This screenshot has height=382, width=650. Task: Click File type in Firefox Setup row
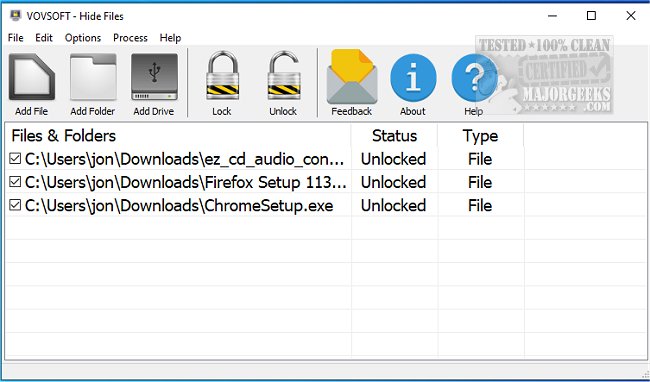[x=480, y=182]
